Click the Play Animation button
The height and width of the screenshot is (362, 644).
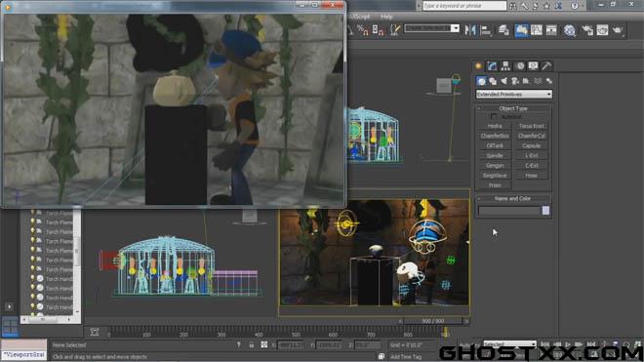(x=568, y=344)
